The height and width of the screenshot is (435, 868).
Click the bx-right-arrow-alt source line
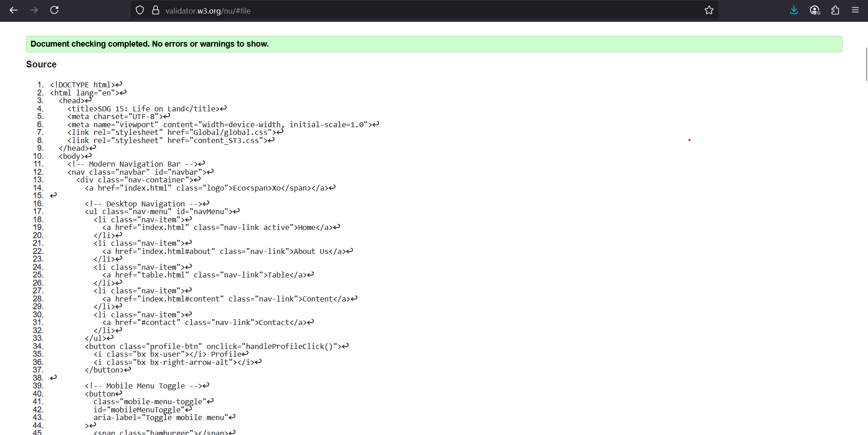coord(178,362)
